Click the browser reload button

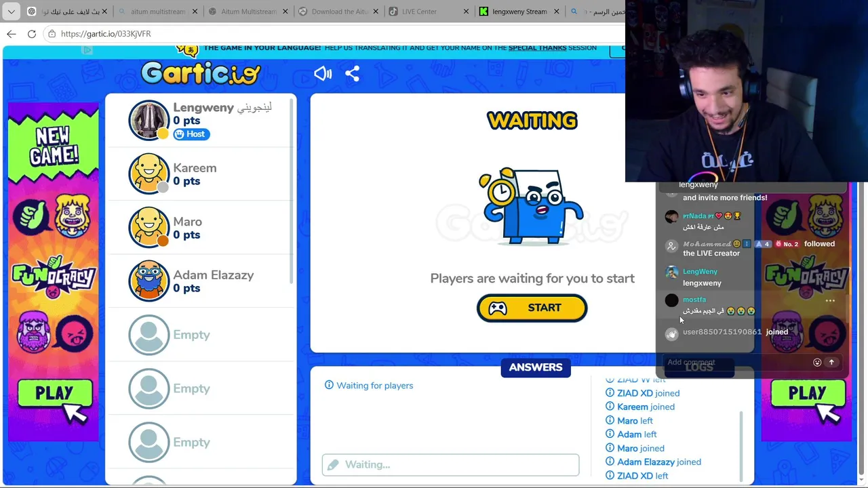coord(32,34)
